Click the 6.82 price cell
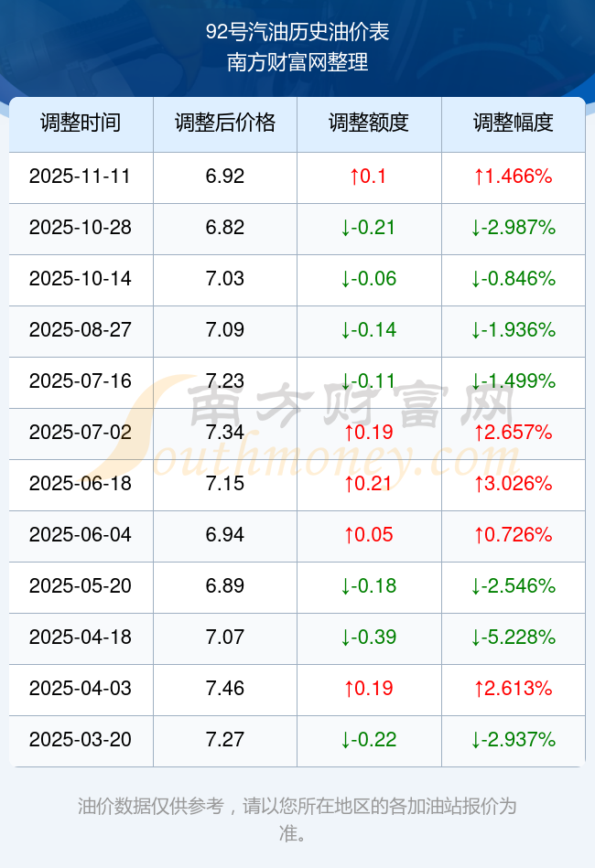595x868 pixels. click(x=225, y=228)
